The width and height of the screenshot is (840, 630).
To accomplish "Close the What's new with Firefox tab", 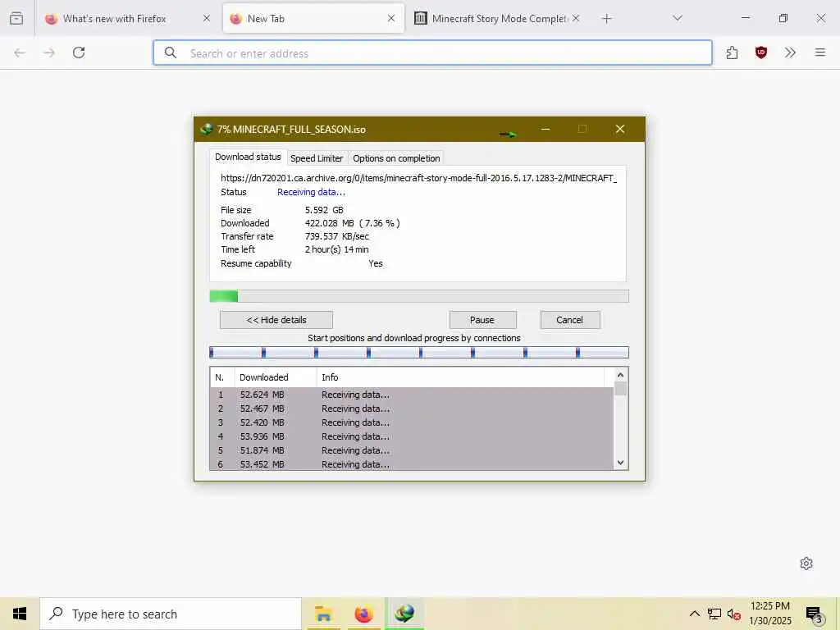I will point(207,18).
